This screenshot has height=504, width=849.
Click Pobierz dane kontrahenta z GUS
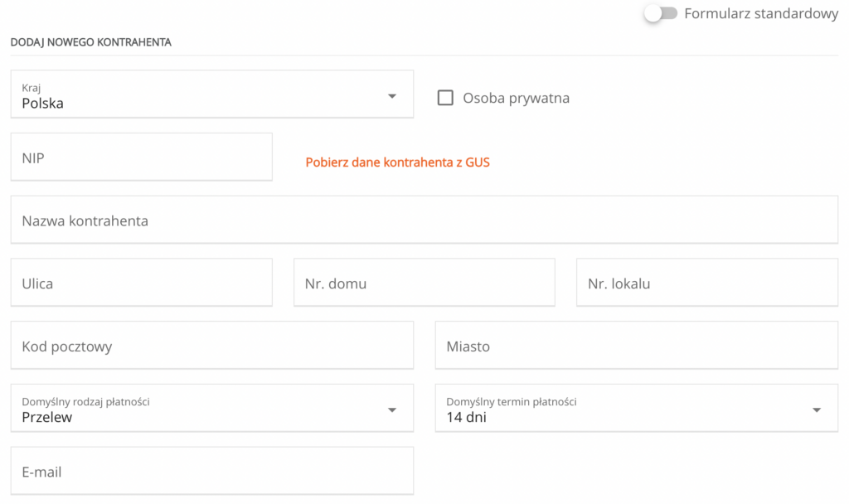coord(397,162)
